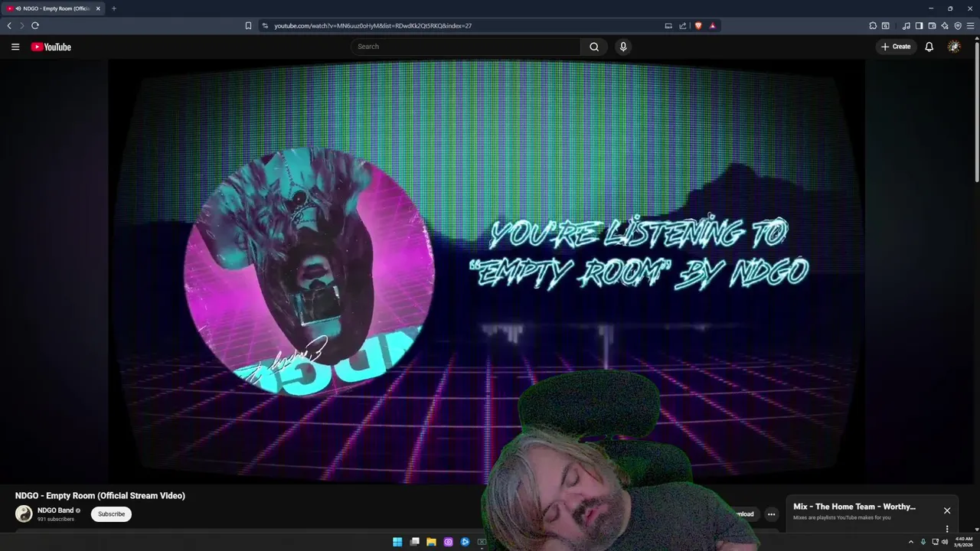The height and width of the screenshot is (551, 980).
Task: Show hidden system tray icons chevron
Action: coord(910,542)
